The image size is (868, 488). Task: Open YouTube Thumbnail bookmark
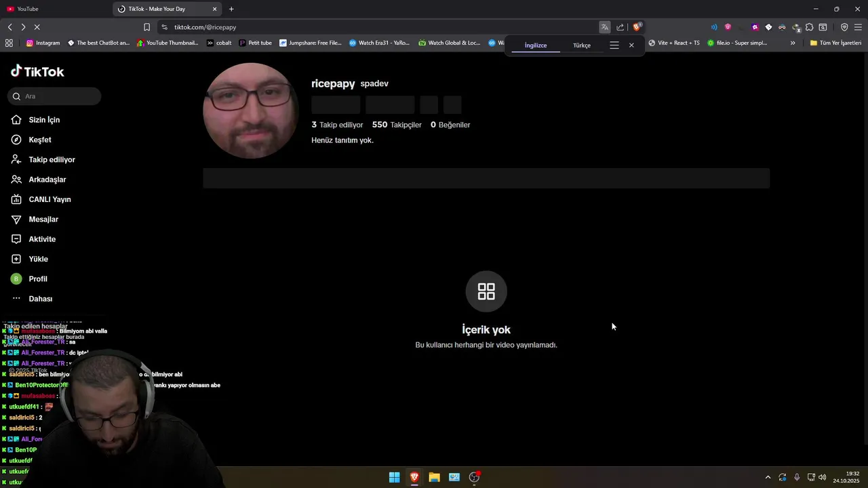[168, 43]
